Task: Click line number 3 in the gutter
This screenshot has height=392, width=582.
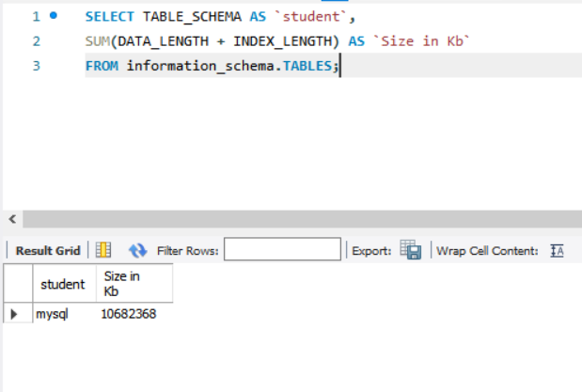Action: click(x=37, y=66)
